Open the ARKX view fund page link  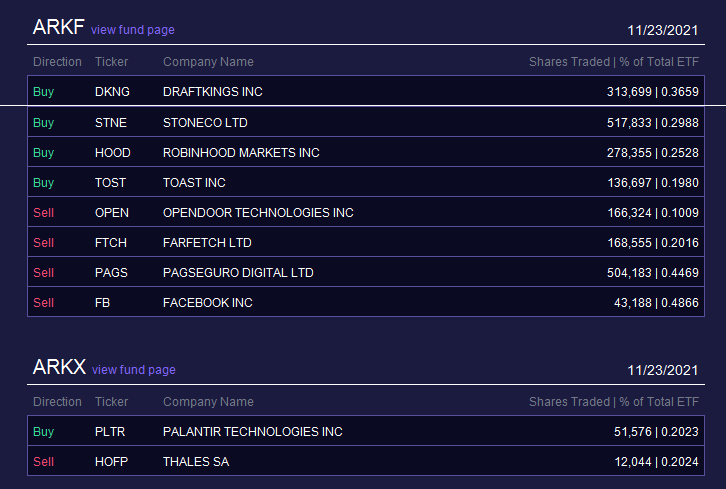[133, 370]
